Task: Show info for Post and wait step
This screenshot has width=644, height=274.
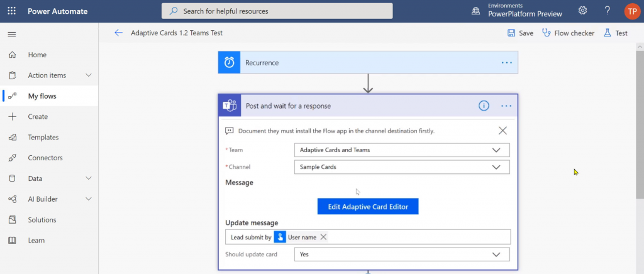Action: pos(484,106)
